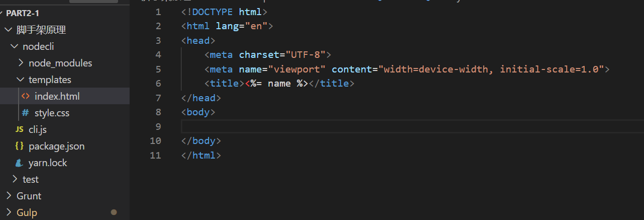The width and height of the screenshot is (644, 220).
Task: Open style.css in the file tree
Action: [52, 113]
